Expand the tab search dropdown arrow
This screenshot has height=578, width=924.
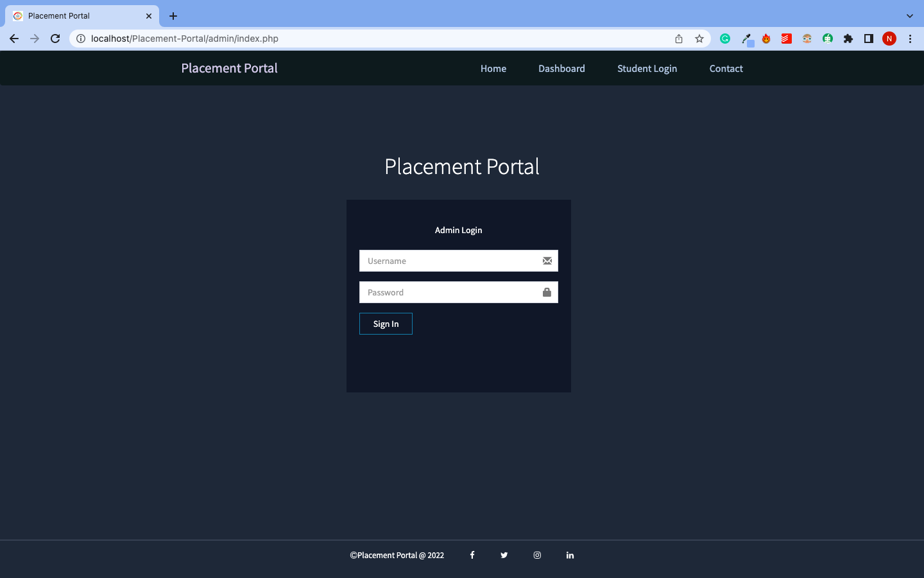[909, 16]
